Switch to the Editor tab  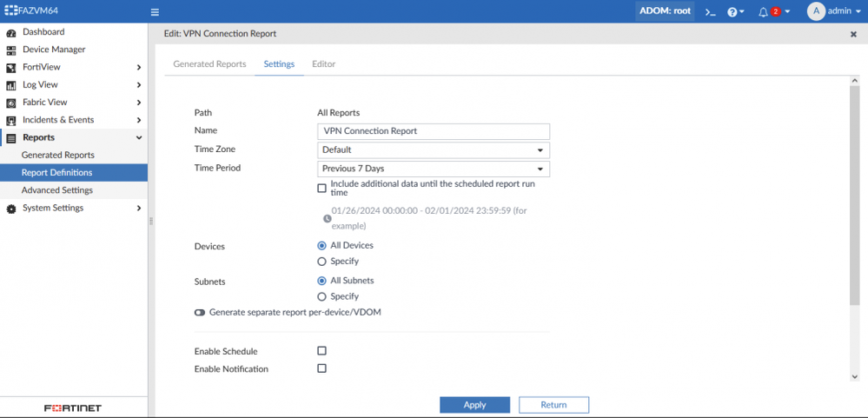pos(323,64)
